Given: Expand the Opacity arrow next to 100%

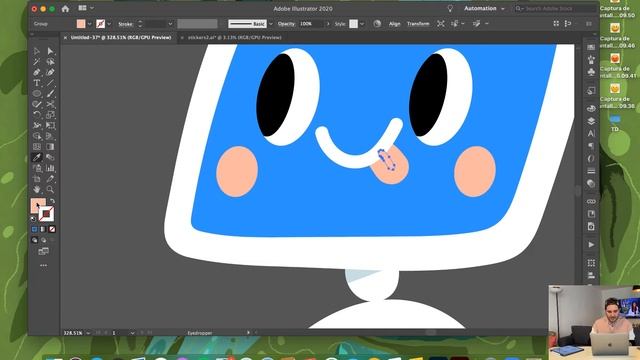Looking at the screenshot, I should tap(327, 24).
